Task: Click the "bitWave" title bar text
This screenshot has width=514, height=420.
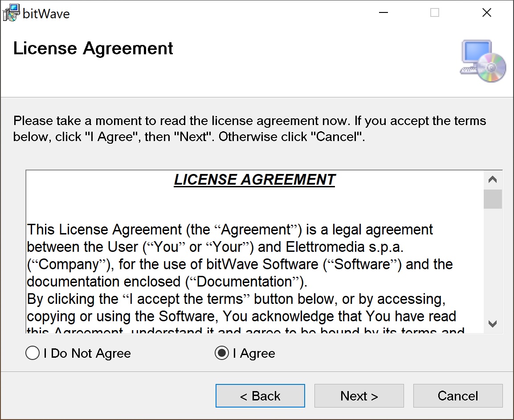Action: point(46,14)
